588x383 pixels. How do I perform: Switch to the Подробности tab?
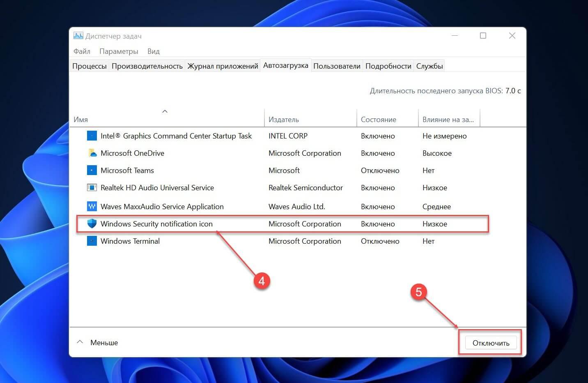[x=388, y=66]
